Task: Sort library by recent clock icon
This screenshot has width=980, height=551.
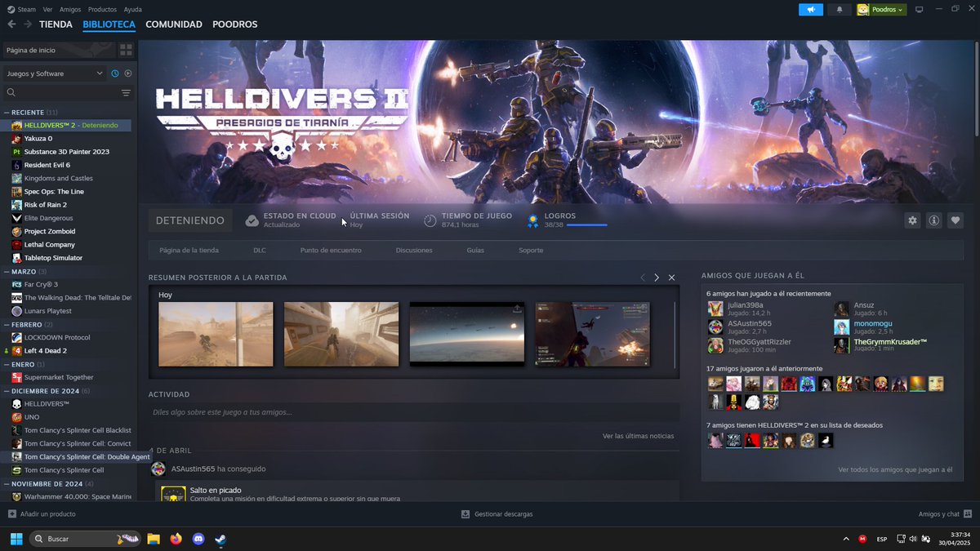Action: 115,73
